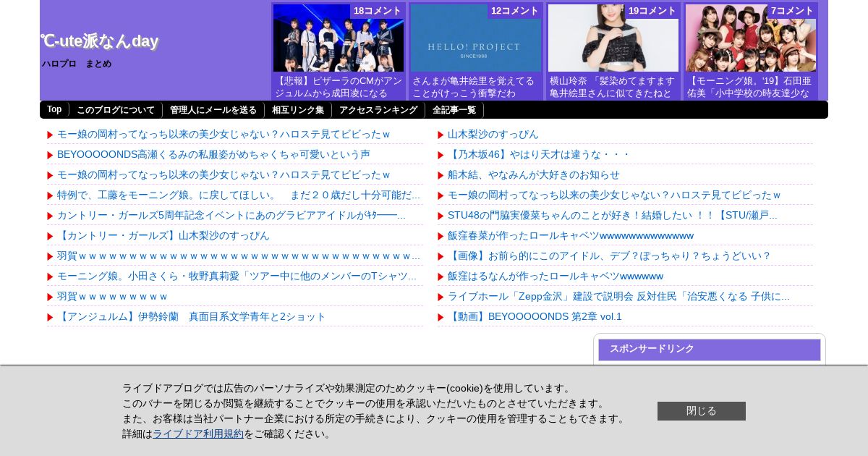
Task: Open 【カントリー・ガールズ】山木梨沙のすっぴん link
Action: (163, 235)
